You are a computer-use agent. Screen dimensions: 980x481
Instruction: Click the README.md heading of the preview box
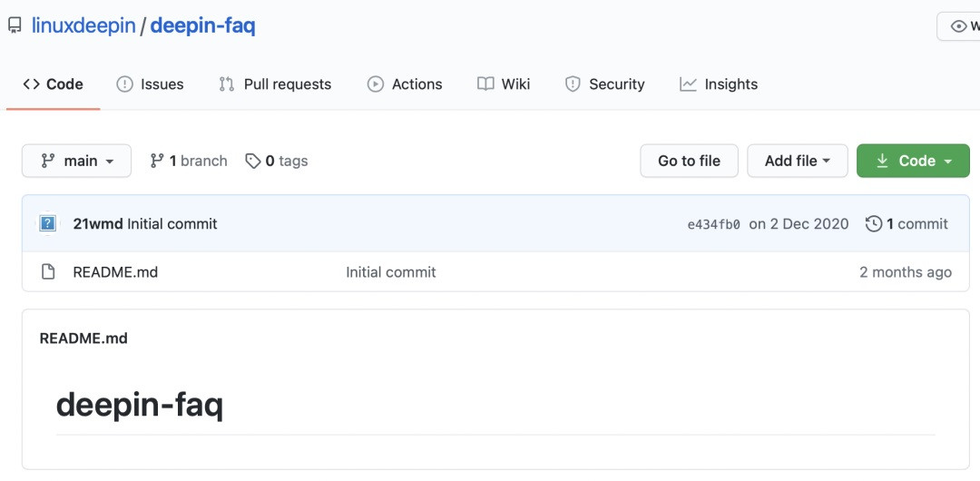pos(83,339)
